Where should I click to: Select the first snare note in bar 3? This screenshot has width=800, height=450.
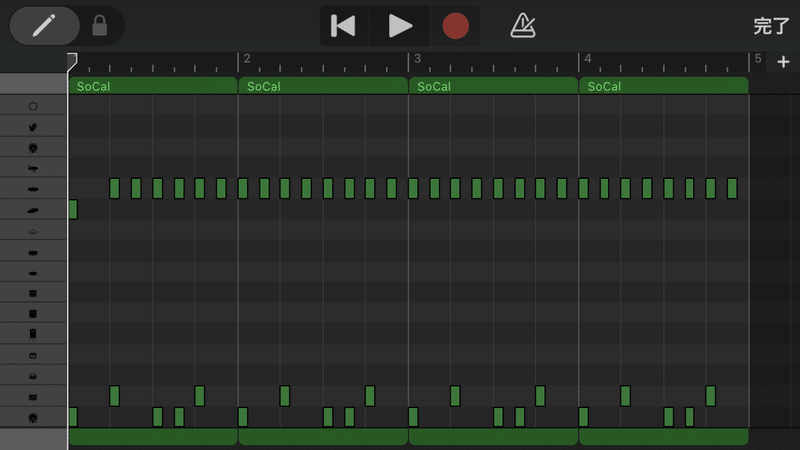pos(455,396)
